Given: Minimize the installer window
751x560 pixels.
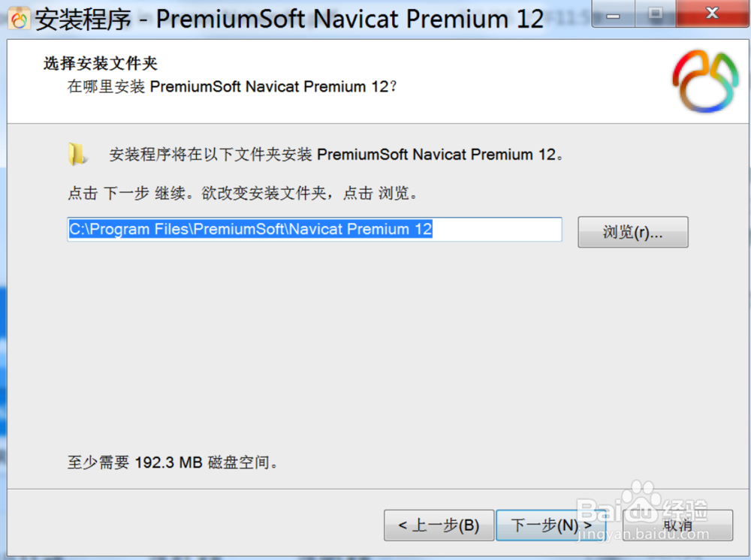Looking at the screenshot, I should click(x=613, y=14).
